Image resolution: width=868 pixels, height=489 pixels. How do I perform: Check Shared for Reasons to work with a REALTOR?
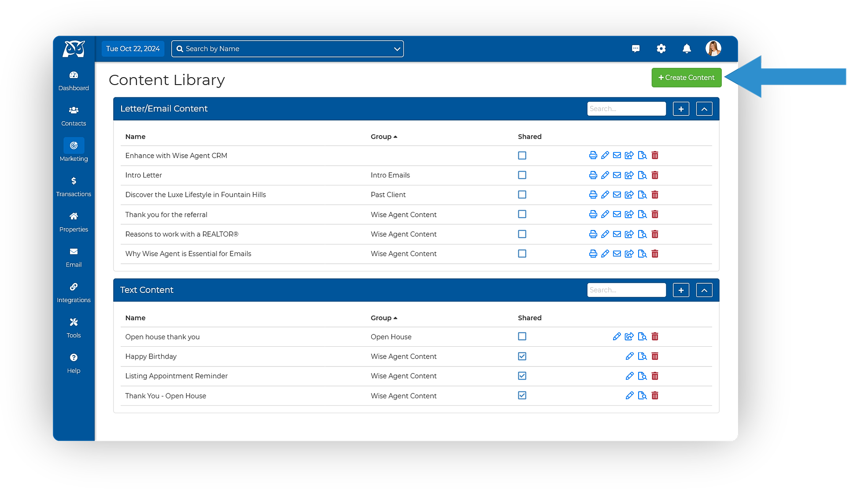coord(522,234)
